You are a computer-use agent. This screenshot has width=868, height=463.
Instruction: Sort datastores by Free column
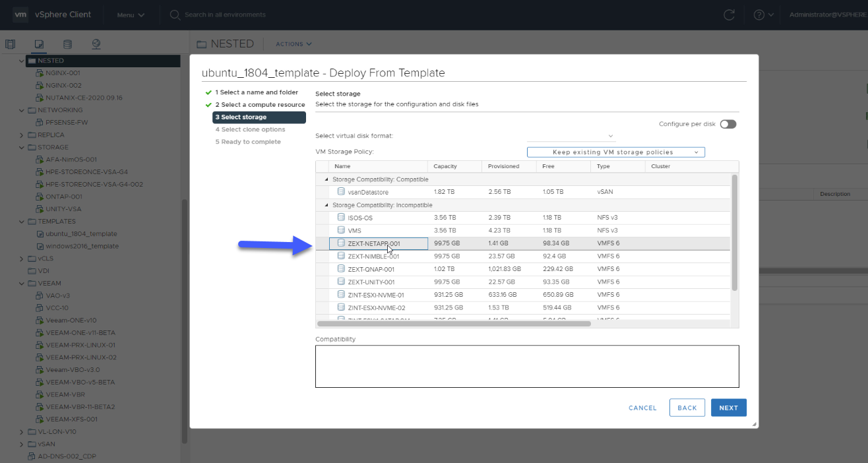pyautogui.click(x=564, y=166)
